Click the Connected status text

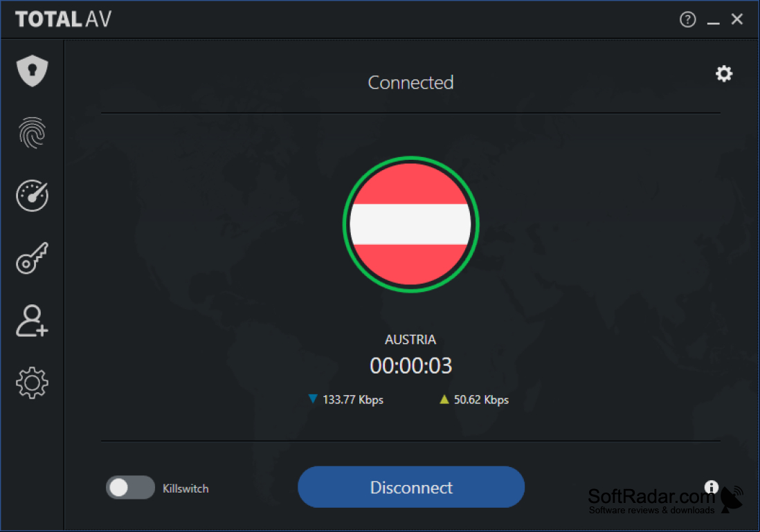pyautogui.click(x=410, y=82)
